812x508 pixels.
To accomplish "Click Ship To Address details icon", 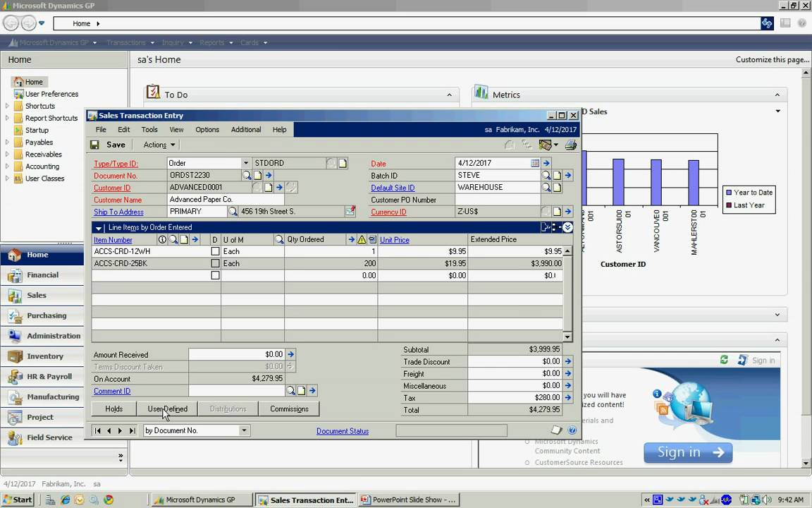I will [x=350, y=211].
